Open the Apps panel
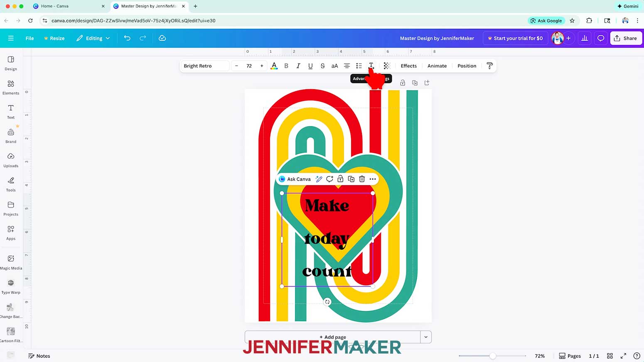This screenshot has width=644, height=362. coord(11,232)
